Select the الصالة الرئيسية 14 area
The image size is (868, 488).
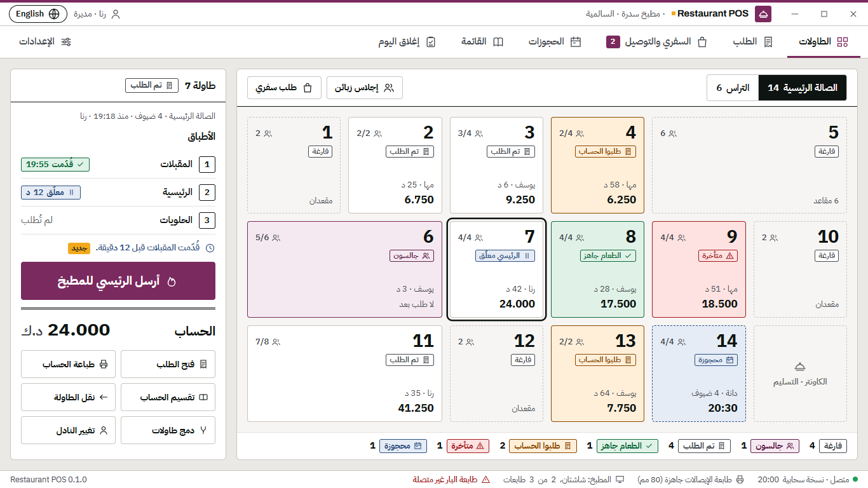[x=803, y=88]
